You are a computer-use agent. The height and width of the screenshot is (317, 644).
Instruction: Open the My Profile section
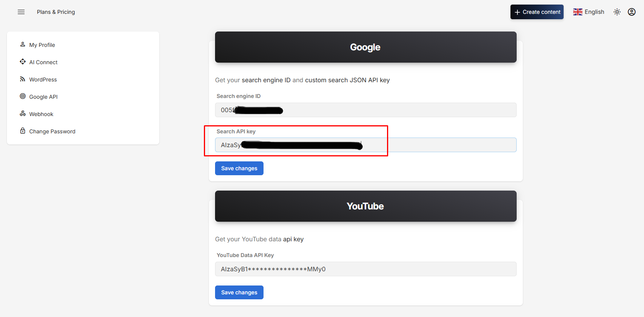(42, 45)
